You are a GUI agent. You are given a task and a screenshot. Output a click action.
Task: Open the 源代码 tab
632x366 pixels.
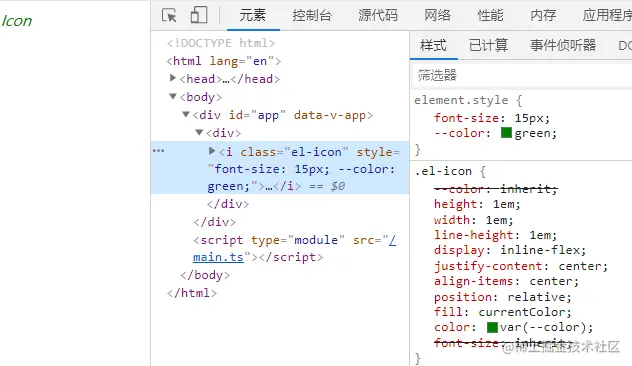pos(378,15)
